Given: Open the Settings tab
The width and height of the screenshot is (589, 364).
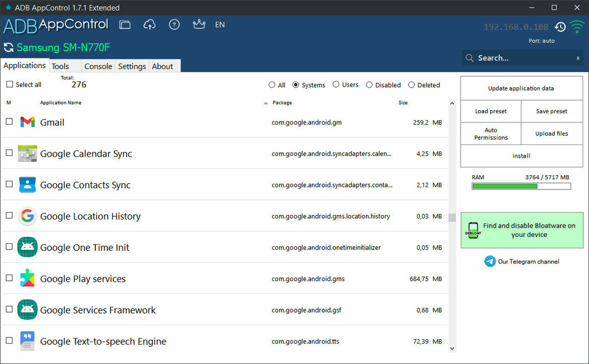Looking at the screenshot, I should tap(132, 66).
